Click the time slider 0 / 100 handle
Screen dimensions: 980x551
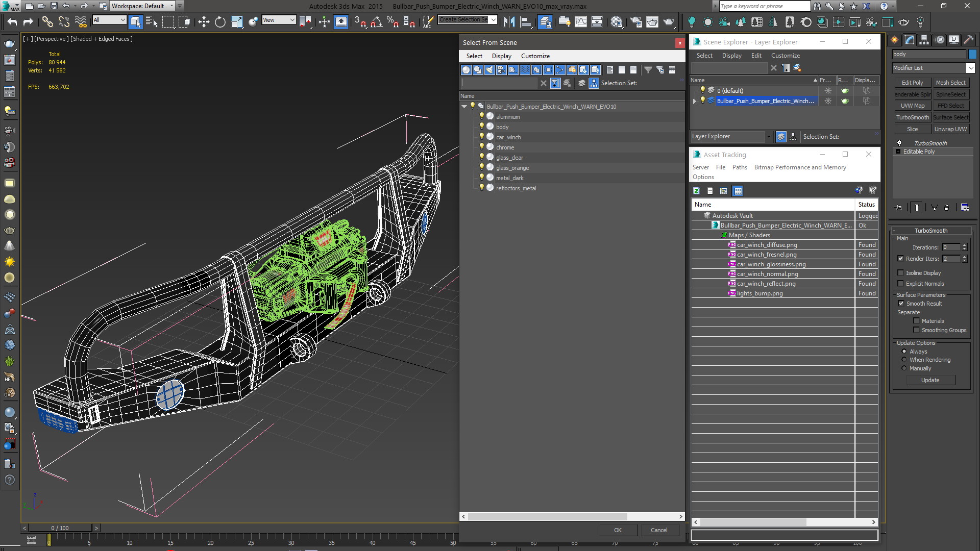click(60, 528)
